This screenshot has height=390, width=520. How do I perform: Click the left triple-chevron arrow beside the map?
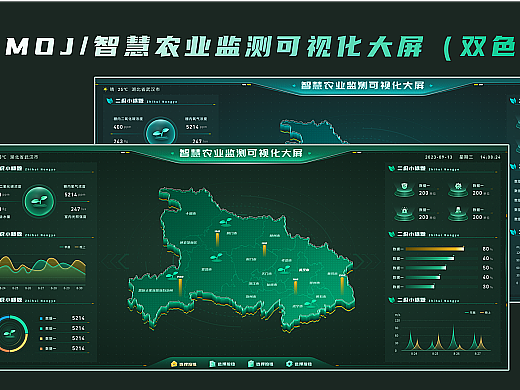(115, 261)
